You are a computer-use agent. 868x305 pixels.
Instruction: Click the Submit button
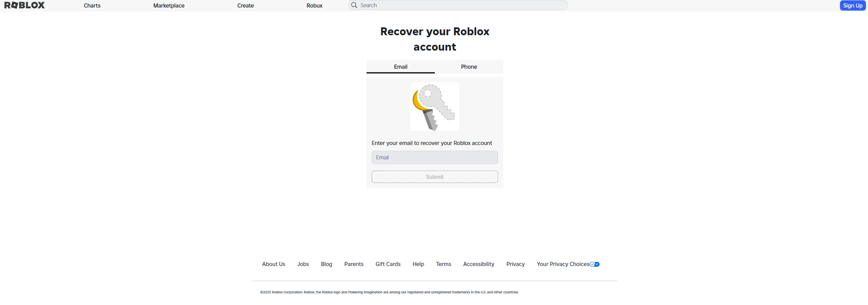click(435, 177)
